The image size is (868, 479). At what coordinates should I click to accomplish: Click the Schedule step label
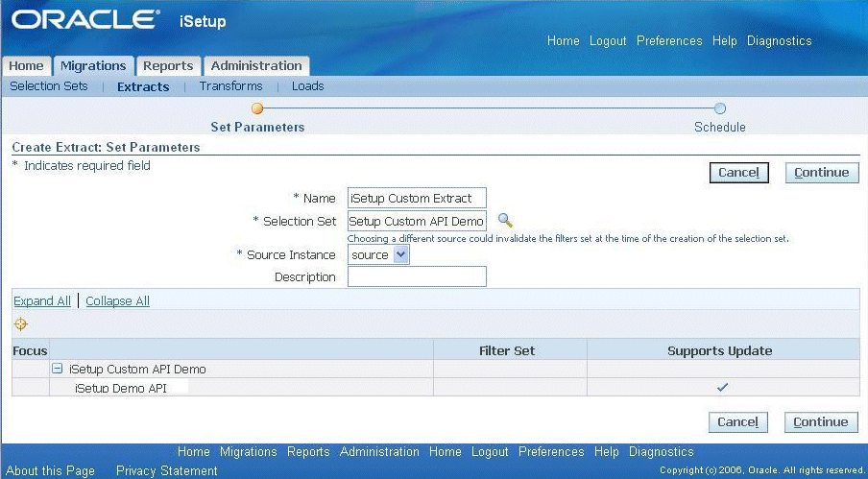coord(719,127)
